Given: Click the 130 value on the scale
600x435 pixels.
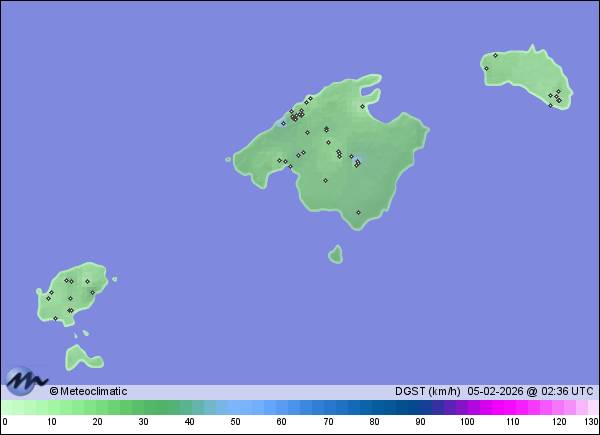Looking at the screenshot, I should pyautogui.click(x=590, y=422).
